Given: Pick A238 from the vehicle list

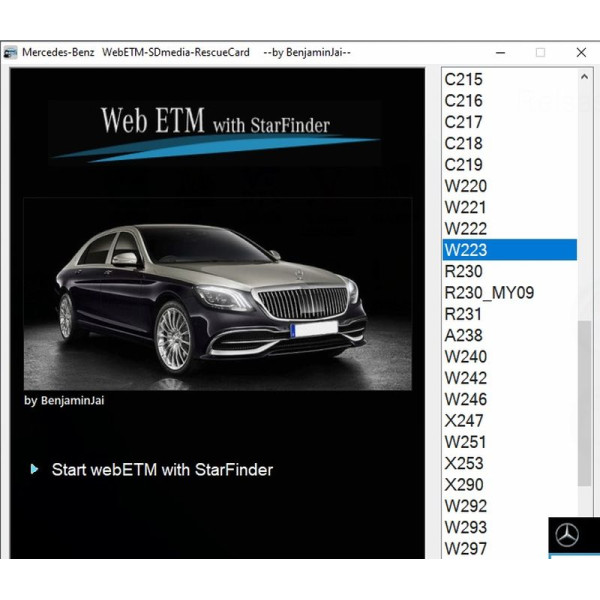Looking at the screenshot, I should [x=464, y=336].
